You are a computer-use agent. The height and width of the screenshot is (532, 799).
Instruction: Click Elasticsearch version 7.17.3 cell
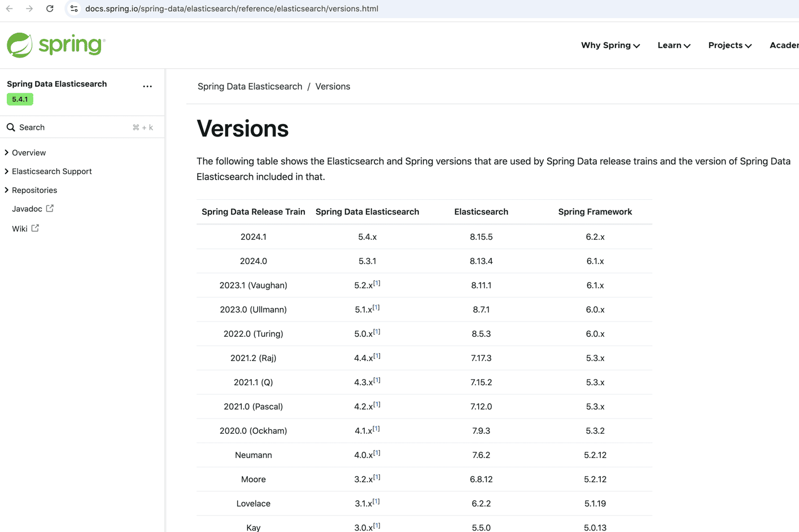[481, 358]
